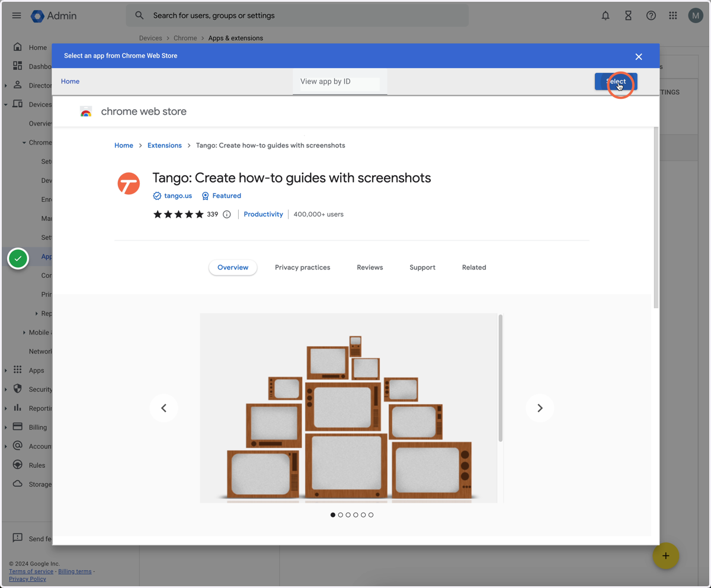This screenshot has width=711, height=588.
Task: Click the TV screenshot image
Action: [x=348, y=408]
